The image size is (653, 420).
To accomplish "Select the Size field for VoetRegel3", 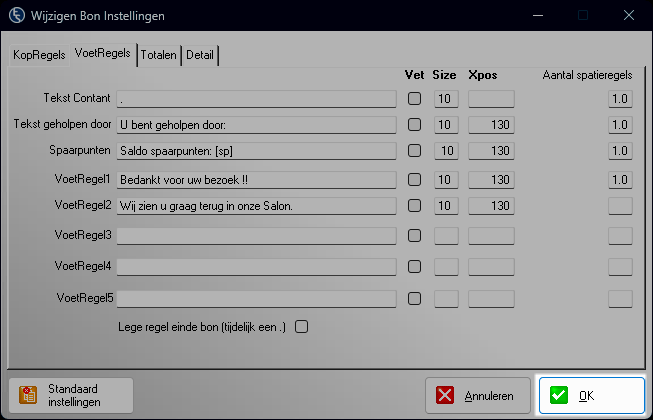I will tap(446, 236).
